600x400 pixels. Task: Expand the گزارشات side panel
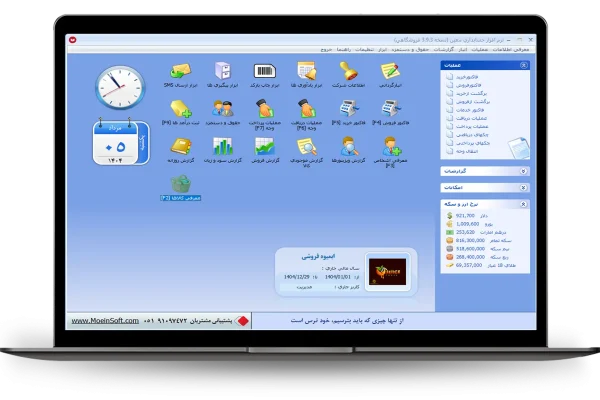pyautogui.click(x=523, y=171)
